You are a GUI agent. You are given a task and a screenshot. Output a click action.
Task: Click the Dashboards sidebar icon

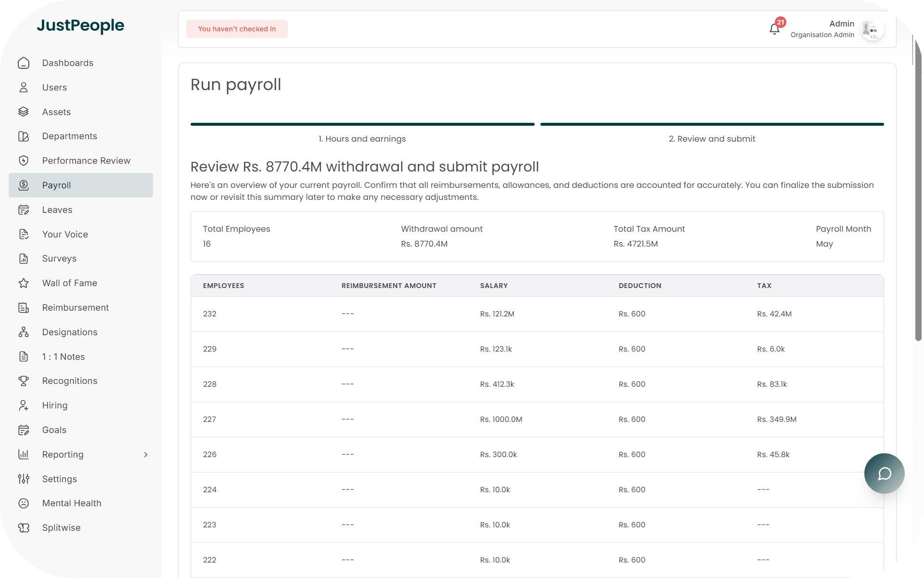[24, 63]
